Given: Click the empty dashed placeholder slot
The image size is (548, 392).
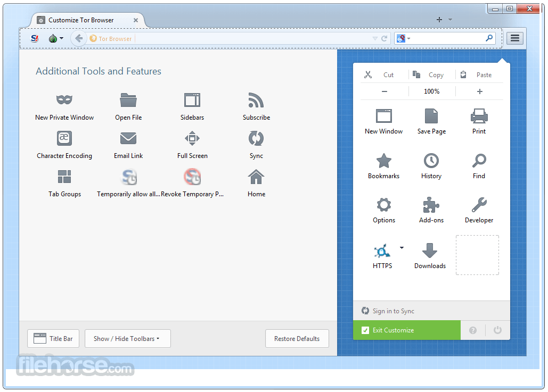Looking at the screenshot, I should point(477,255).
